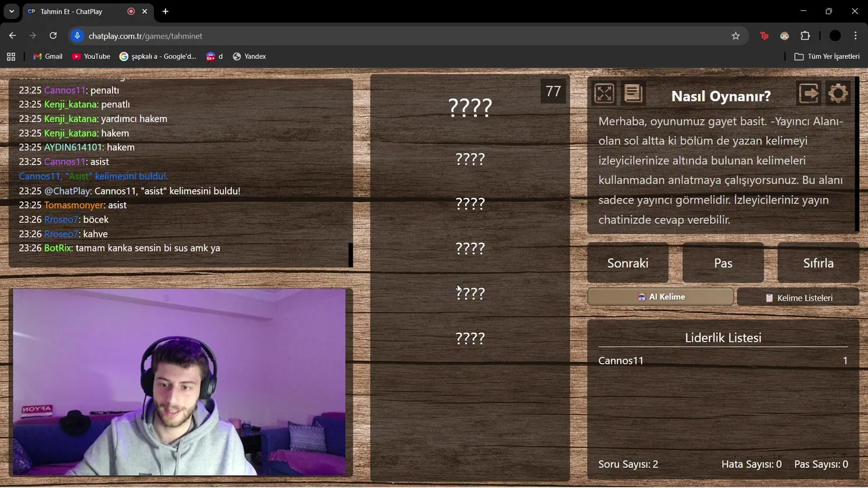Click the Roseo7: kahve chat message
The height and width of the screenshot is (488, 868).
point(63,234)
